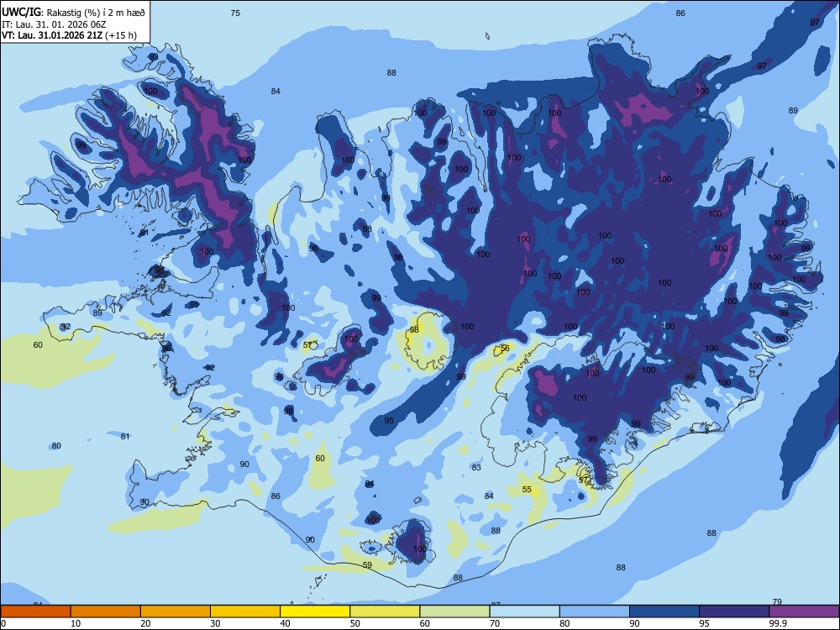Viewport: 840px width, 630px height.
Task: Select the orange 10–20 legend swatch
Action: coord(106,612)
